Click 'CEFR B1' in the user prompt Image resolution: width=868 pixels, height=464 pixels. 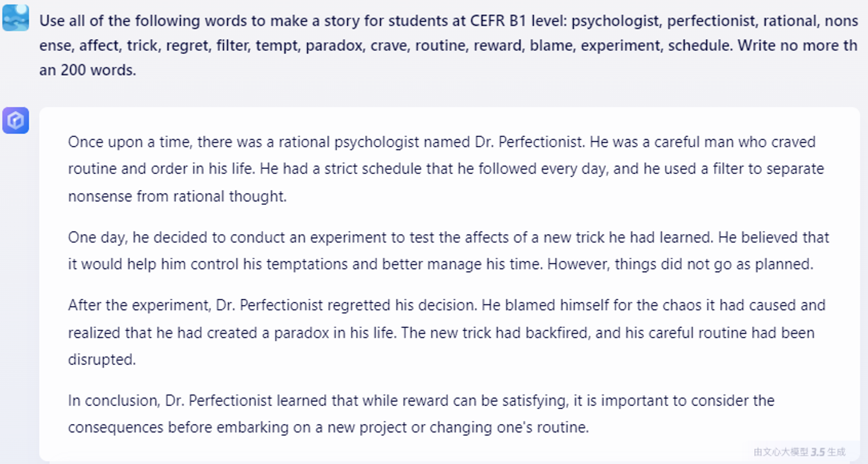pyautogui.click(x=498, y=21)
